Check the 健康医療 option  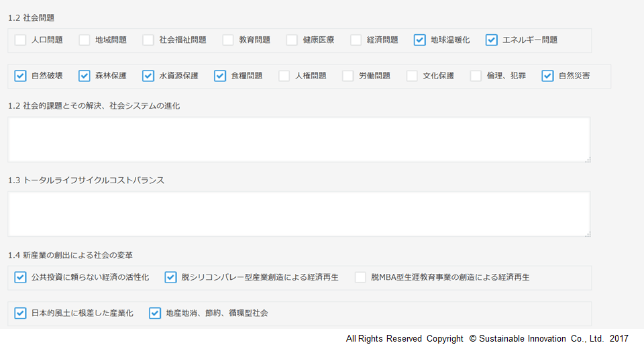pos(292,40)
